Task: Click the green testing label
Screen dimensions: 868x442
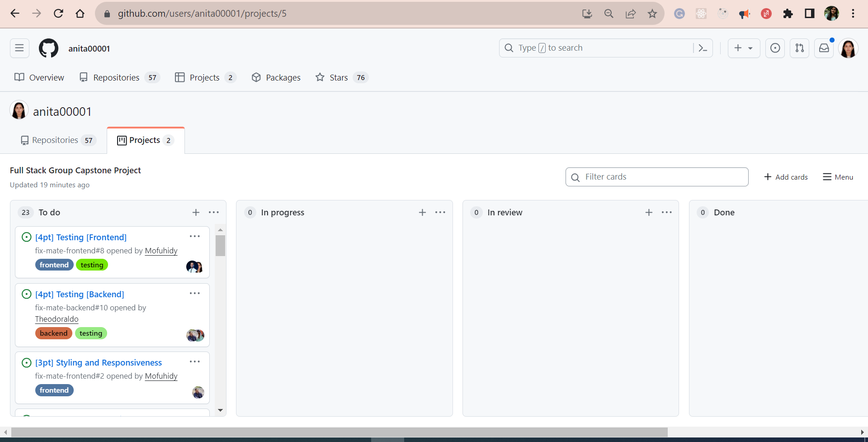Action: [92, 265]
